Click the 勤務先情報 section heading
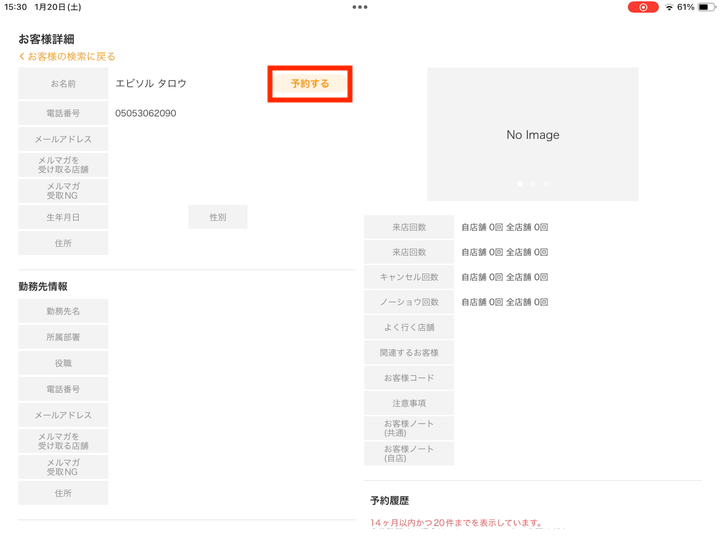This screenshot has height=540, width=720. 43,287
